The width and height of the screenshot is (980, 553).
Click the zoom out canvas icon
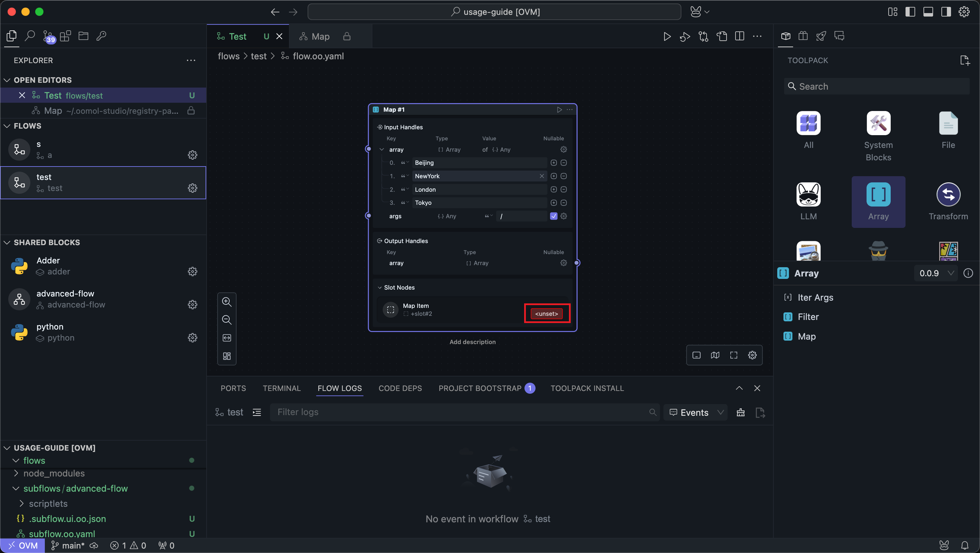coord(227,320)
